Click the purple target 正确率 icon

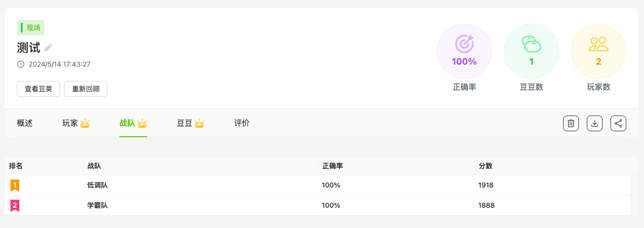click(464, 44)
